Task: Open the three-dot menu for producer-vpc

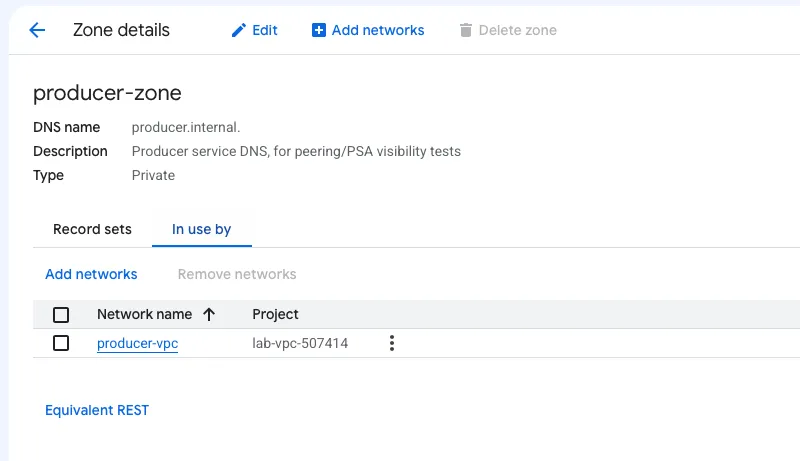Action: pyautogui.click(x=392, y=343)
